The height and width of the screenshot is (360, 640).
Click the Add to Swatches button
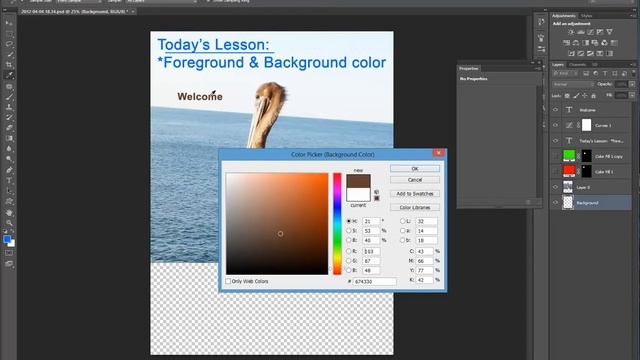tap(415, 194)
